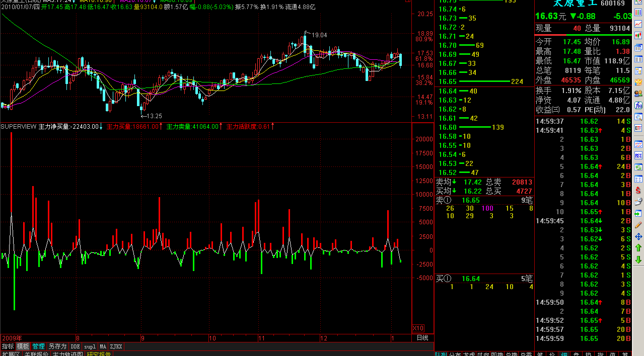
Task: Click the blue four-way move icon
Action: pyautogui.click(x=638, y=236)
